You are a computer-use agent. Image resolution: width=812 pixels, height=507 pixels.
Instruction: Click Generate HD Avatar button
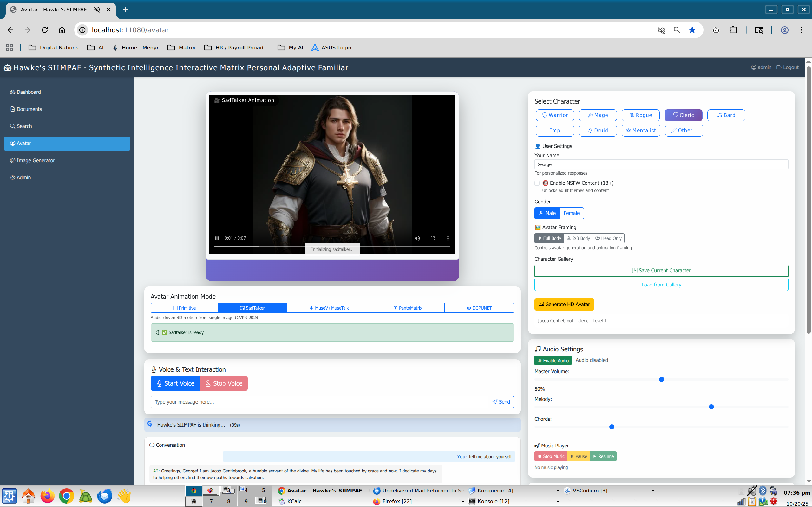click(564, 305)
